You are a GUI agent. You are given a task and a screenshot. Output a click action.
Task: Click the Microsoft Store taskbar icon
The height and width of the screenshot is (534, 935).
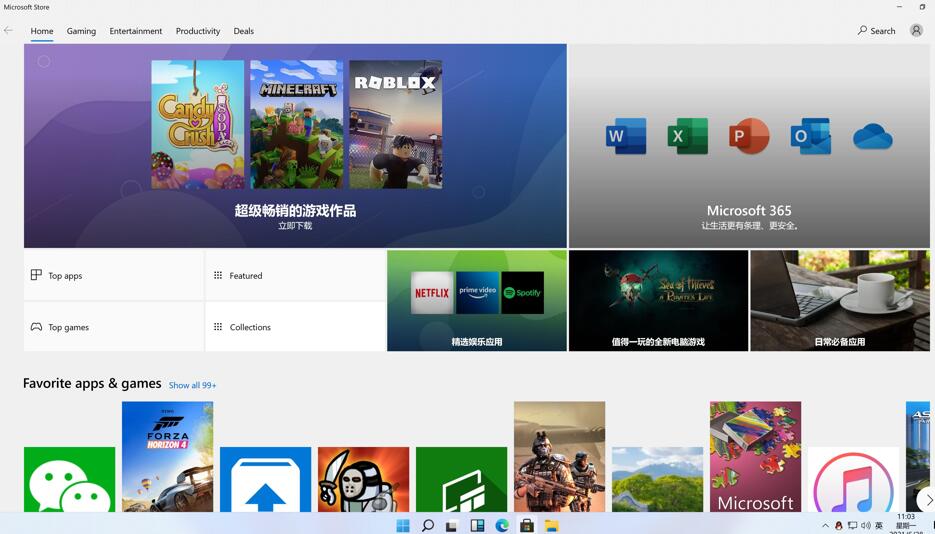527,526
